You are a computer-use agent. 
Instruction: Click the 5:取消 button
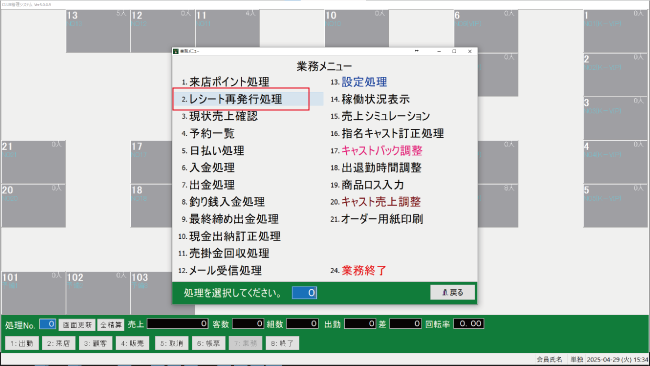point(172,343)
